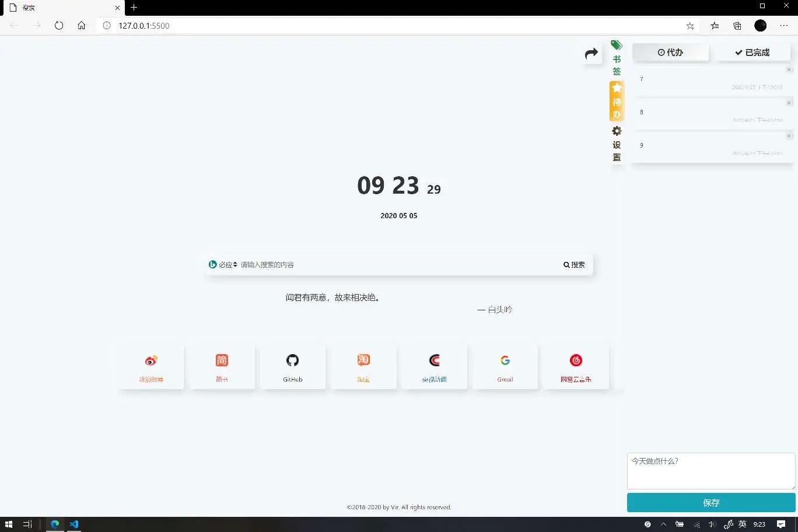Switch to the 已完成 completed tab
798x532 pixels.
[x=753, y=52]
